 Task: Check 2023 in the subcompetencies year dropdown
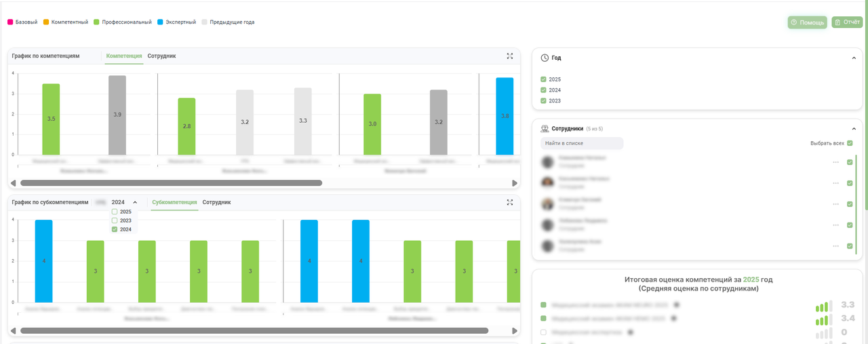[115, 221]
